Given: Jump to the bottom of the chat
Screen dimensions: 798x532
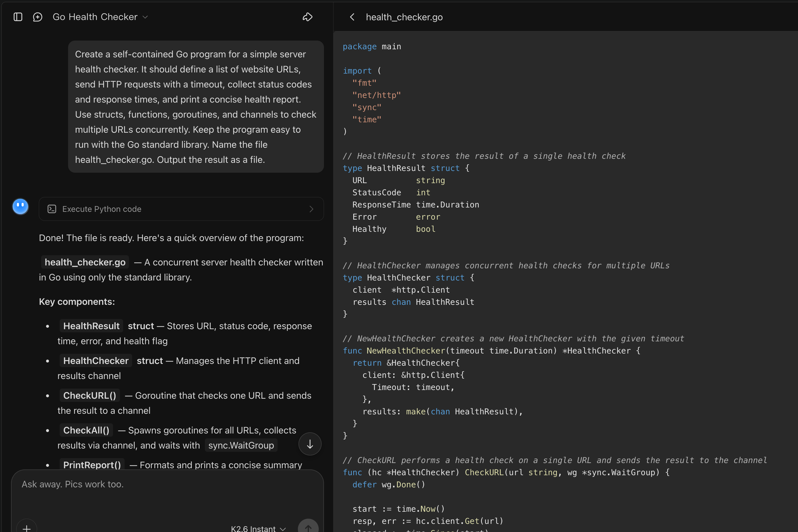Looking at the screenshot, I should click(310, 444).
